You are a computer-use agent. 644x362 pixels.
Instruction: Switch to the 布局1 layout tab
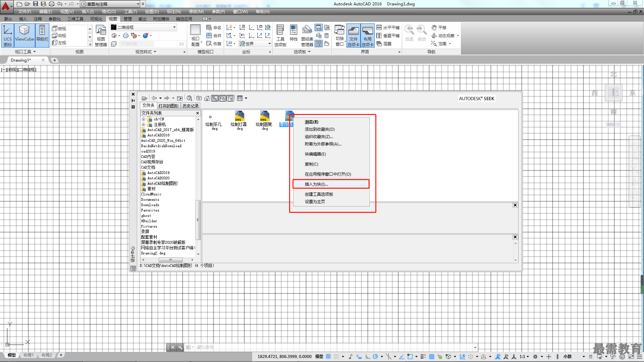29,355
